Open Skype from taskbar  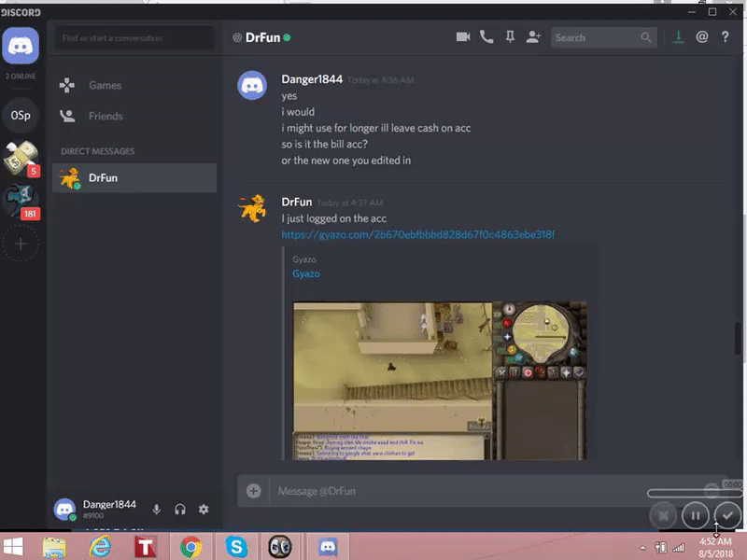pyautogui.click(x=236, y=547)
